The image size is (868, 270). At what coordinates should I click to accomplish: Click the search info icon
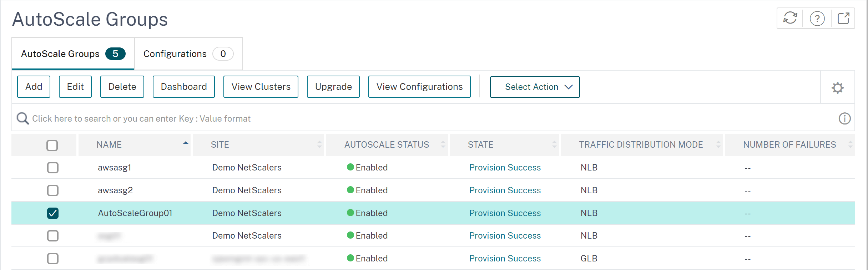pyautogui.click(x=844, y=118)
